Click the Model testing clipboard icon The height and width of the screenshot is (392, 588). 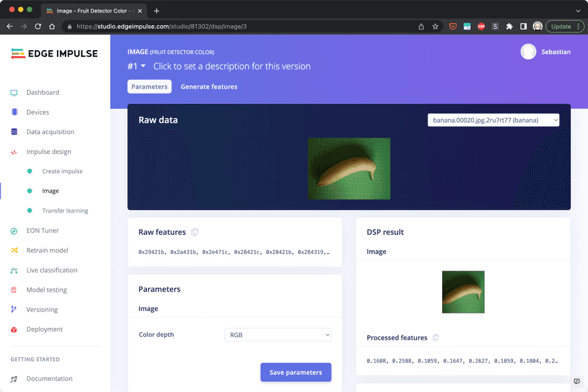[x=14, y=290]
